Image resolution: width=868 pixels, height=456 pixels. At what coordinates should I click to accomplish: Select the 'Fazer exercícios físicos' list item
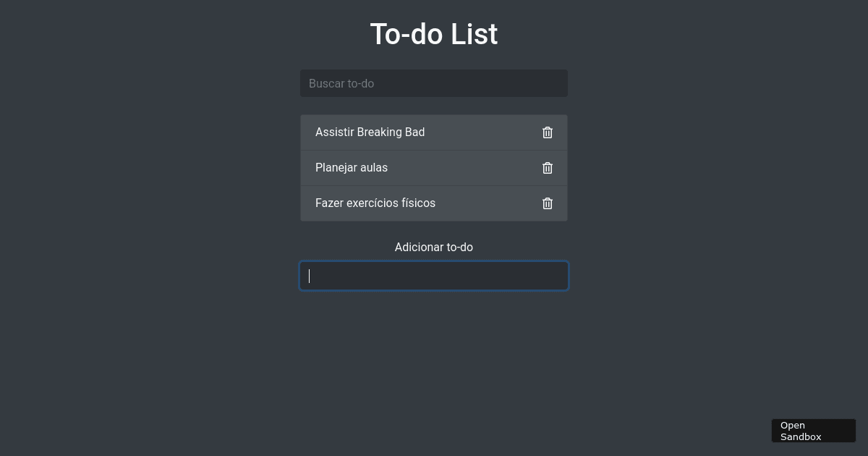[x=375, y=203]
